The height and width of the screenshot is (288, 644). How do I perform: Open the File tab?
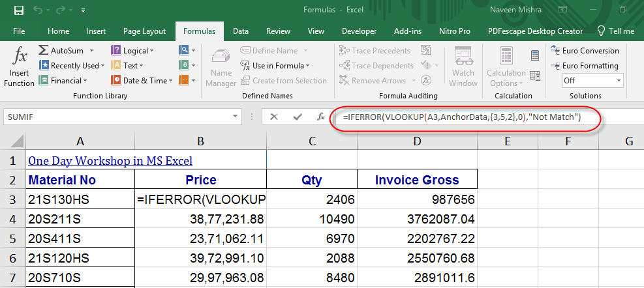[19, 31]
